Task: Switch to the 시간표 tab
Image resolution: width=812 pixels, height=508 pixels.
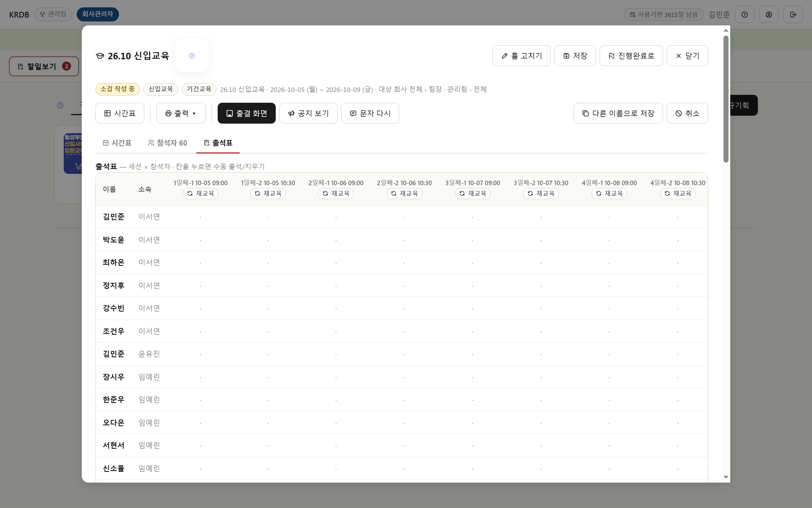Action: 117,143
